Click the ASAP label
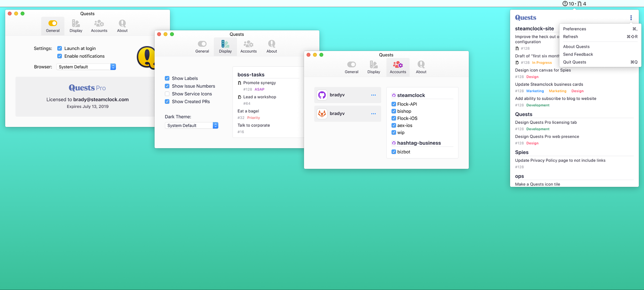Image resolution: width=644 pixels, height=290 pixels. (259, 89)
